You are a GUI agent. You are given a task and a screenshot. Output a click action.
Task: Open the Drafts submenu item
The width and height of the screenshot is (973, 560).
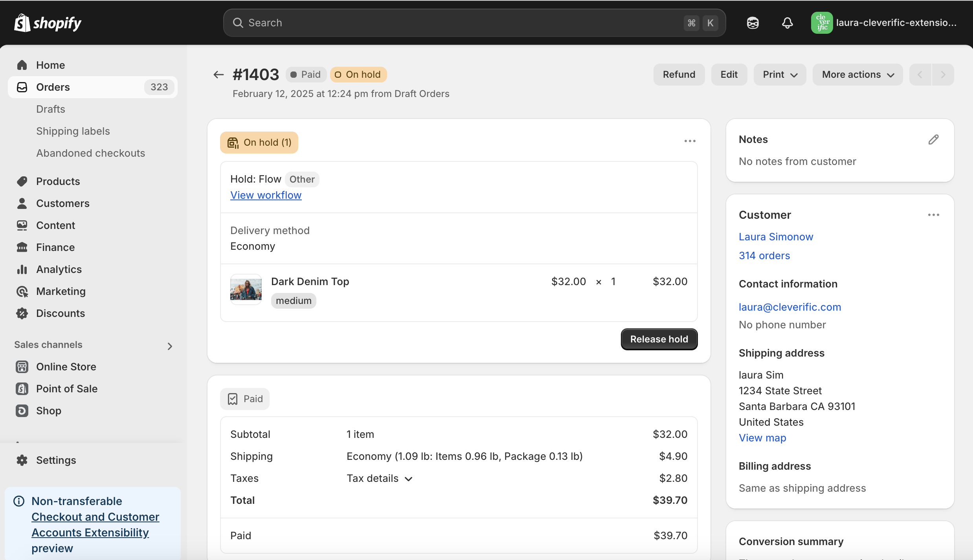[x=51, y=109]
